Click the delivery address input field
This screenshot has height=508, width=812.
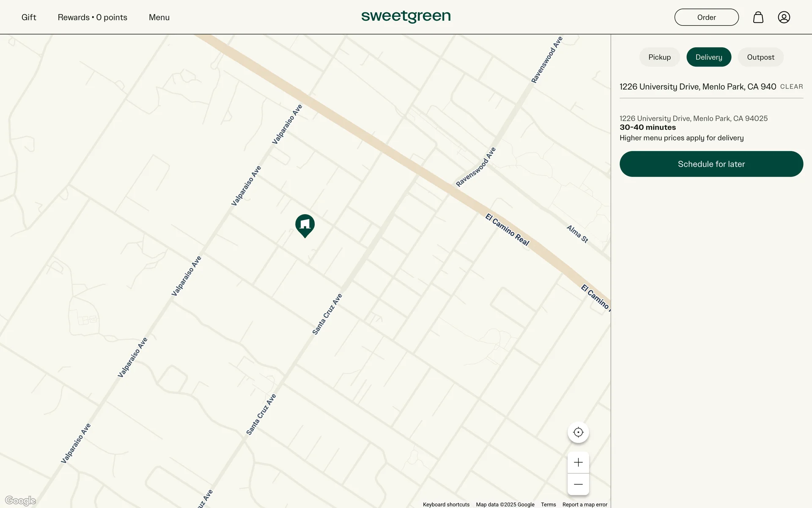click(x=697, y=87)
